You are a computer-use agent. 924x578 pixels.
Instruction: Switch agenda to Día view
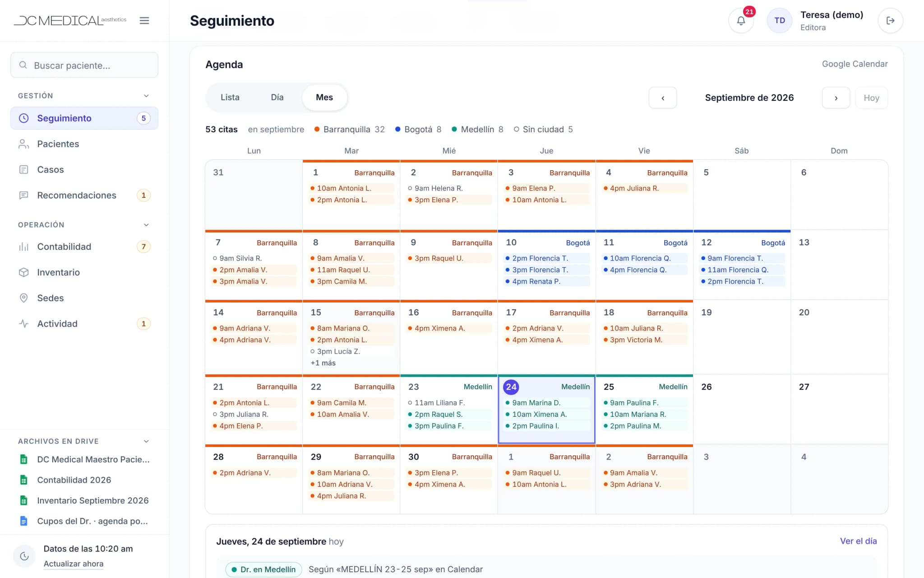pyautogui.click(x=277, y=98)
